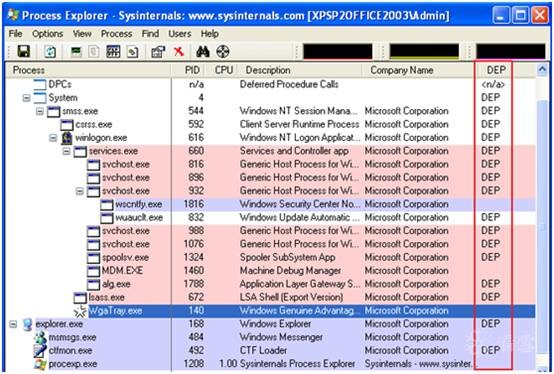Click the DPCs row icon

[x=40, y=85]
